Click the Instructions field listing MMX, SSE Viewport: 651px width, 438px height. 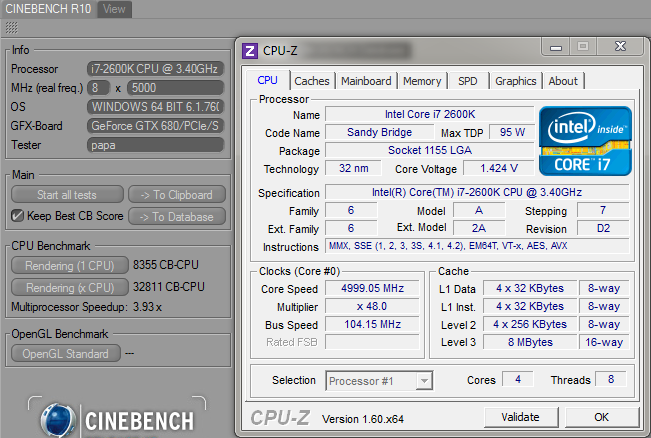coord(477,246)
